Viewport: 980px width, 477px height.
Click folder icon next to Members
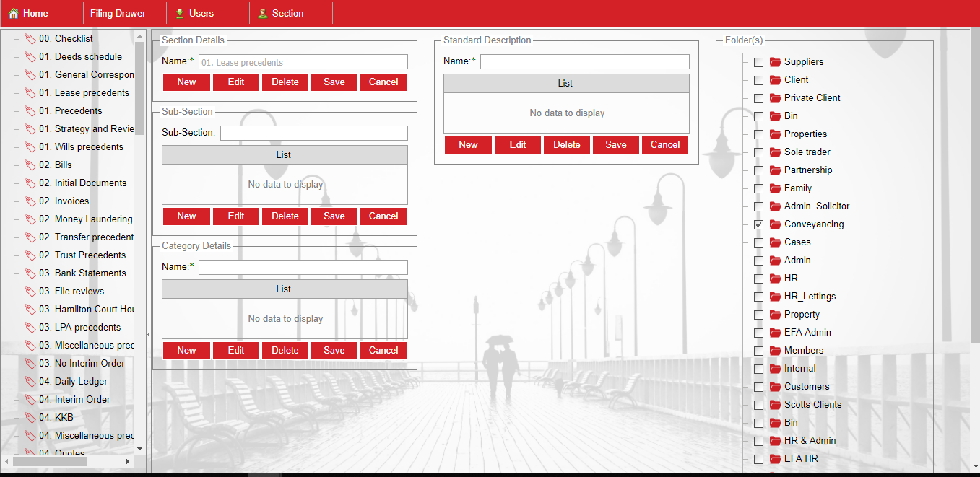[776, 351]
